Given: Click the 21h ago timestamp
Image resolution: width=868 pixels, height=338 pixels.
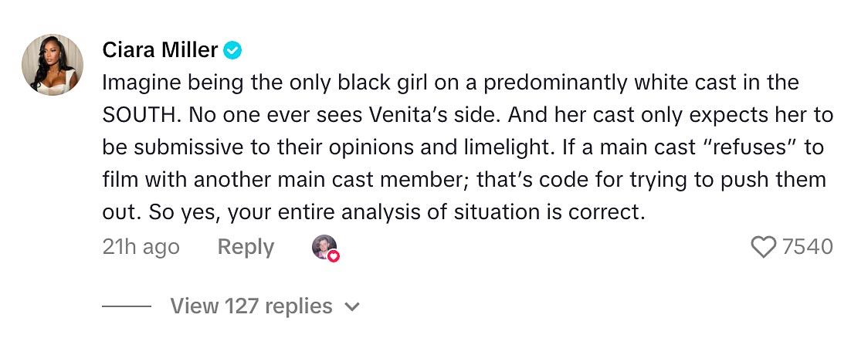Looking at the screenshot, I should pyautogui.click(x=141, y=247).
